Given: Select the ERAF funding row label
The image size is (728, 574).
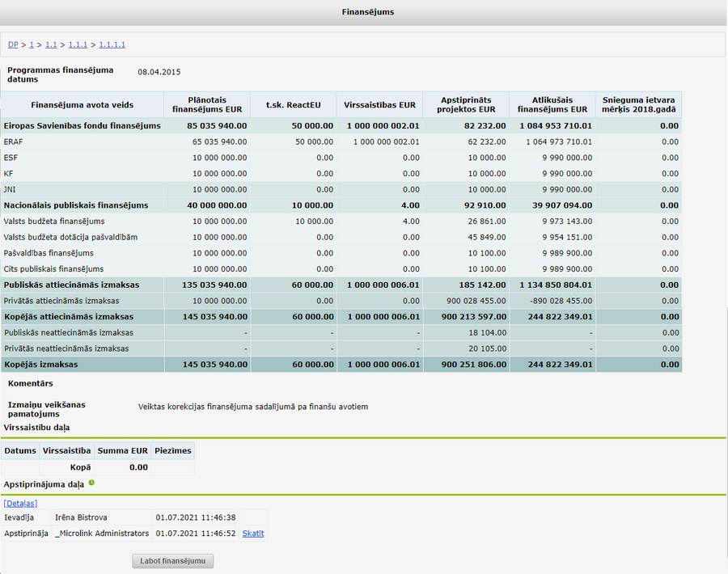Looking at the screenshot, I should coord(14,142).
